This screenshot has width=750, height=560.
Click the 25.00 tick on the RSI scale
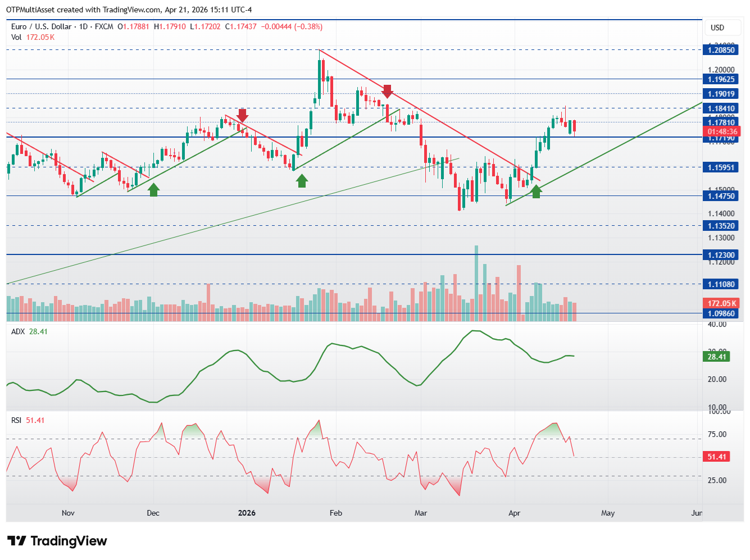click(x=717, y=480)
